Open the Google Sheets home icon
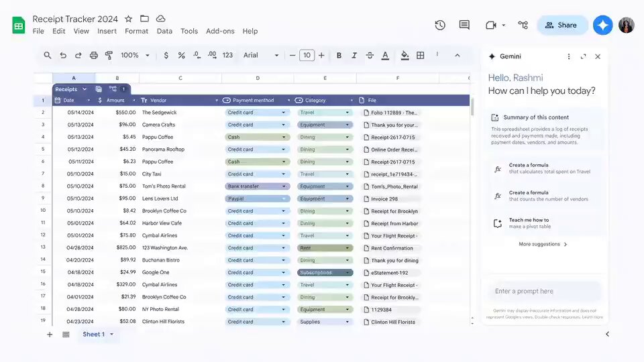Image resolution: width=644 pixels, height=362 pixels. pyautogui.click(x=18, y=25)
